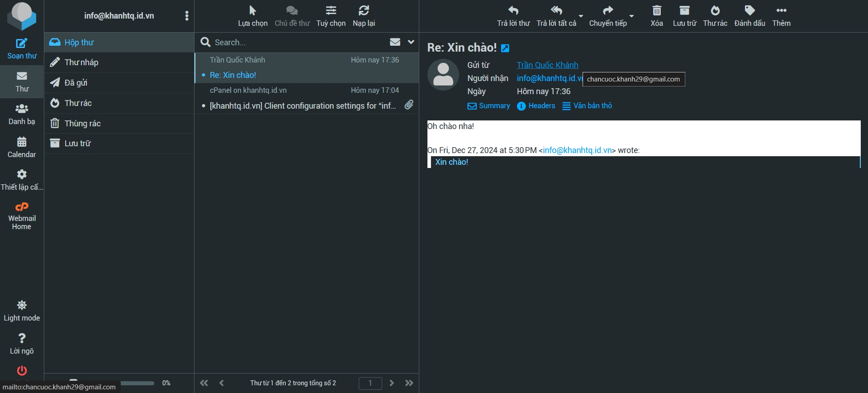Click the Nạp lại refresh icon

[364, 10]
